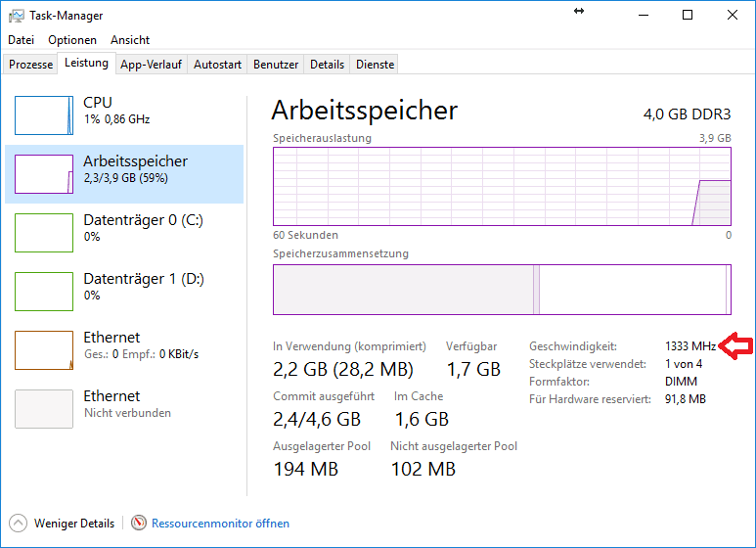Select the Arbeitsspeicher sidebar graph
Screen dimensions: 756x548
click(44, 174)
